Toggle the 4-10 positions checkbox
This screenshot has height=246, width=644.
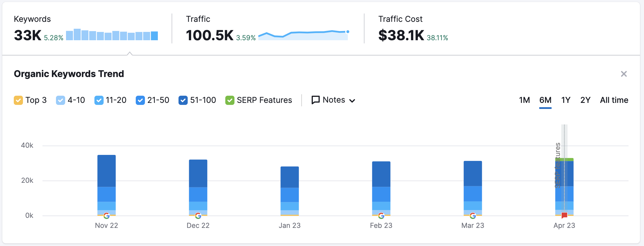61,100
